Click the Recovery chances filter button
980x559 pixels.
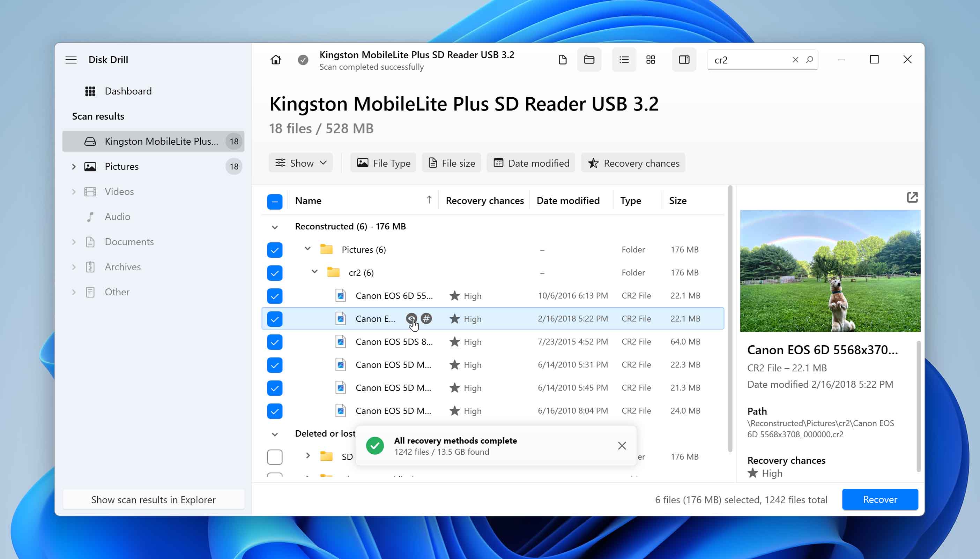633,163
